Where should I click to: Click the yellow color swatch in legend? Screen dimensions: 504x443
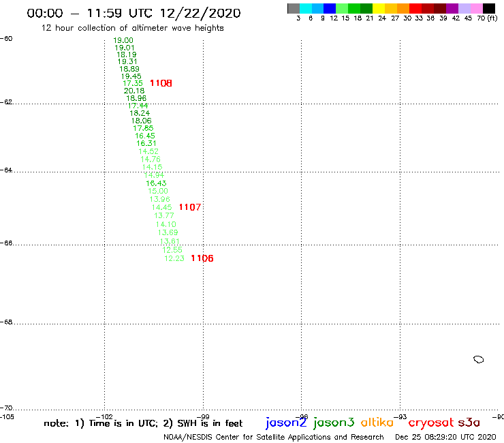[379, 8]
